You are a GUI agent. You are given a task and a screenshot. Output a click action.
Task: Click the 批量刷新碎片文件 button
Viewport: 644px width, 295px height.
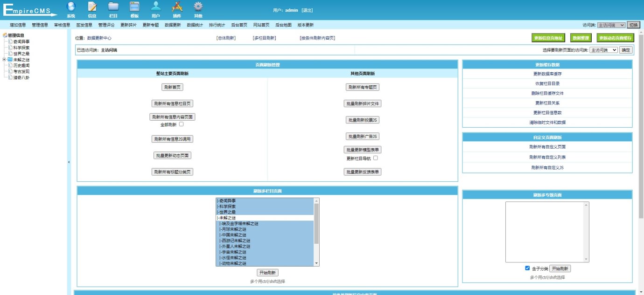(x=363, y=103)
